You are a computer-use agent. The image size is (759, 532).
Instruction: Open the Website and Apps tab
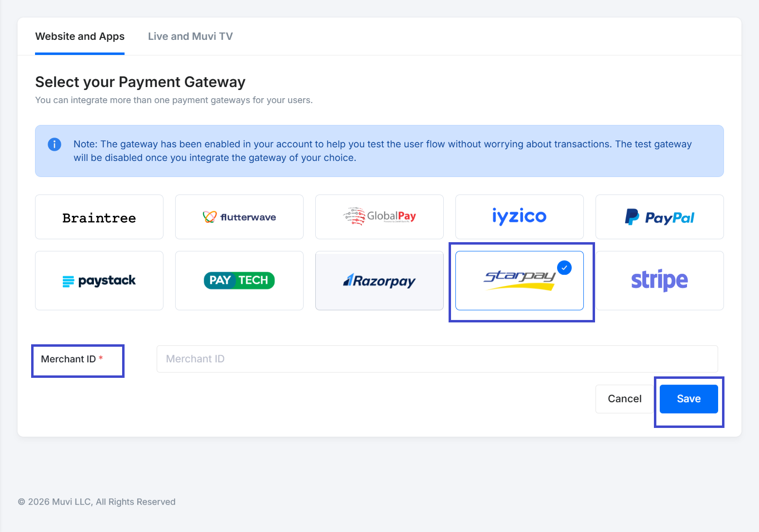tap(80, 36)
